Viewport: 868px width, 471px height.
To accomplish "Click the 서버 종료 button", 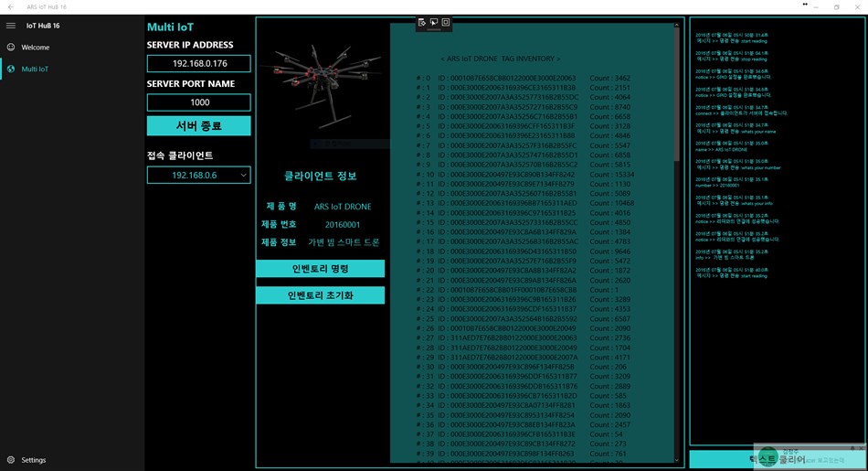I will pos(199,126).
